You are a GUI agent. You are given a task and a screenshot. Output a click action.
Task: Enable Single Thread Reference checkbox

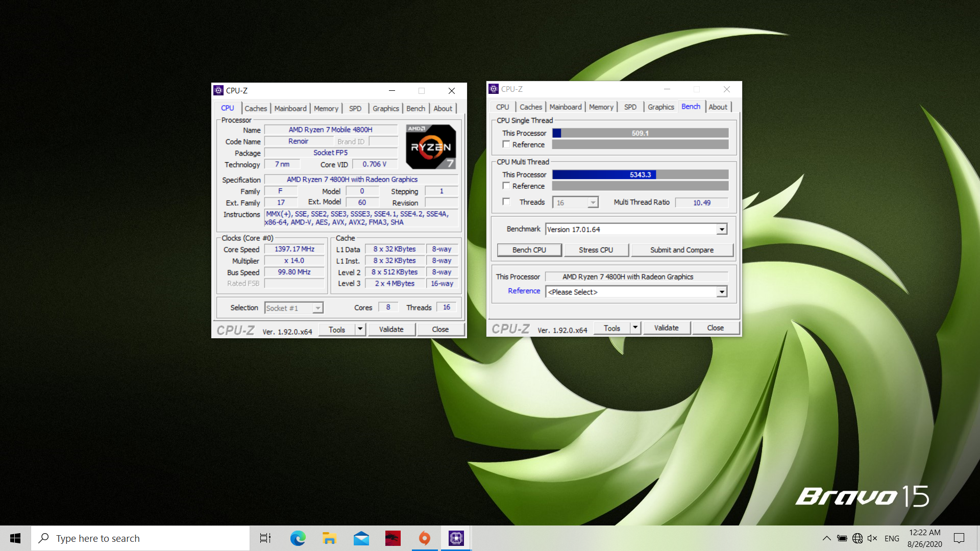coord(506,144)
